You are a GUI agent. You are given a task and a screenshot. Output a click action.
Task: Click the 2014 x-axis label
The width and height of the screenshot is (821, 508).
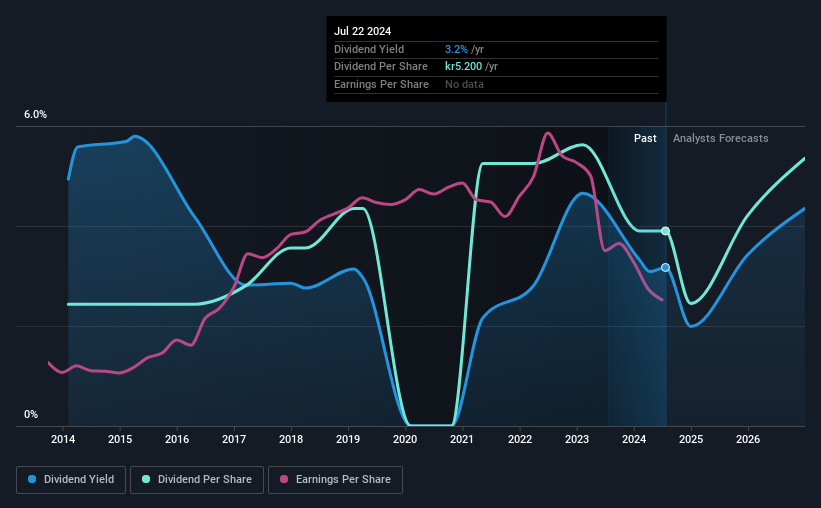[63, 439]
